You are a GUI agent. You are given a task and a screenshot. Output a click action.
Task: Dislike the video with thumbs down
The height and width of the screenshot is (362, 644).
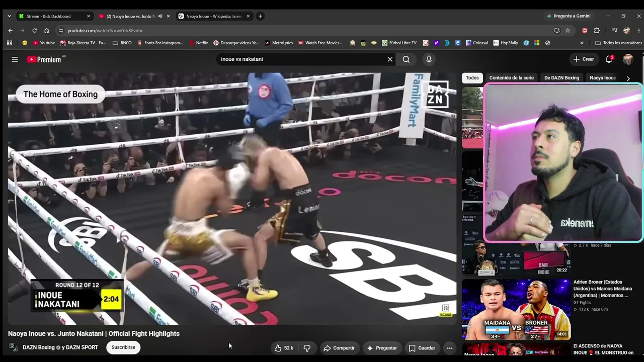point(307,348)
